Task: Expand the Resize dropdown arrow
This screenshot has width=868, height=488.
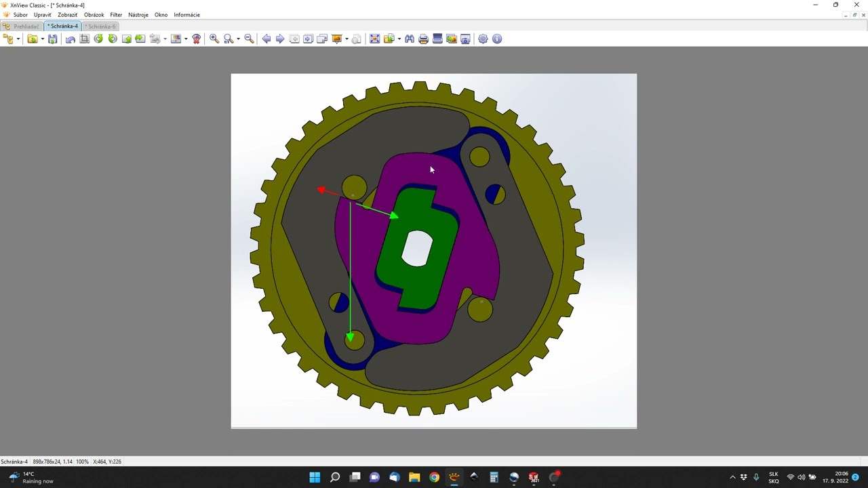Action: [165, 39]
